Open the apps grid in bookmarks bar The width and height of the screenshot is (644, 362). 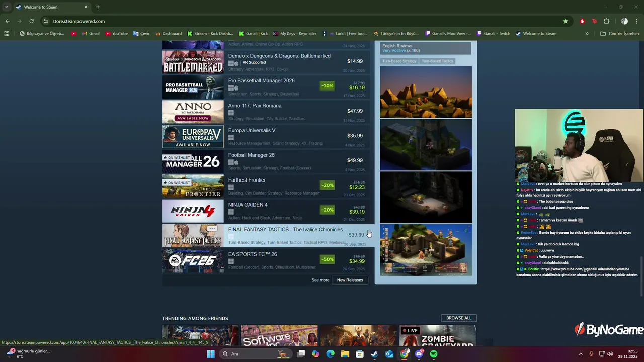point(7,34)
